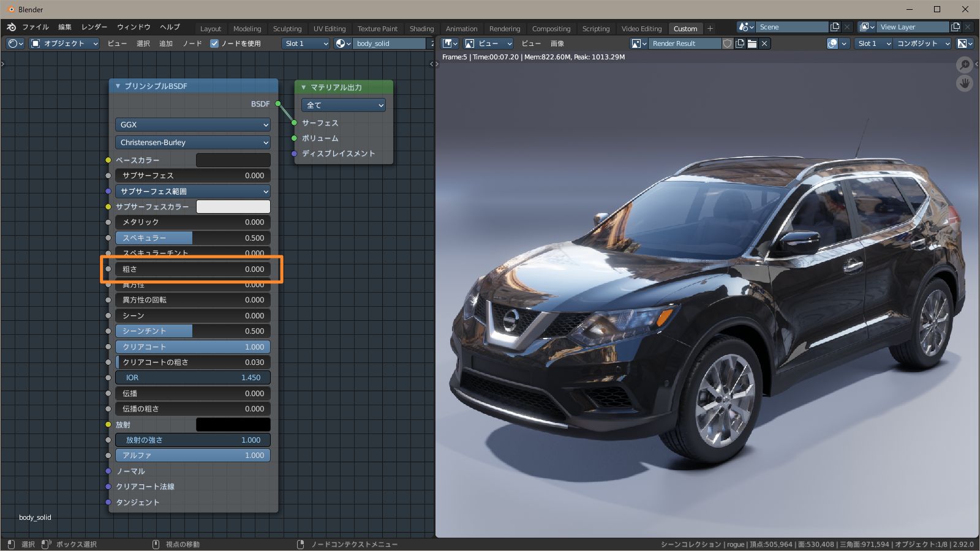Click the スペキュラー slider
This screenshot has height=551, width=980.
(x=193, y=238)
